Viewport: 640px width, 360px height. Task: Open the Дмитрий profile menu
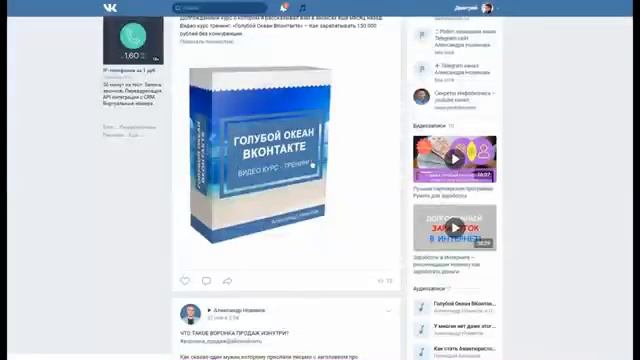[x=476, y=8]
